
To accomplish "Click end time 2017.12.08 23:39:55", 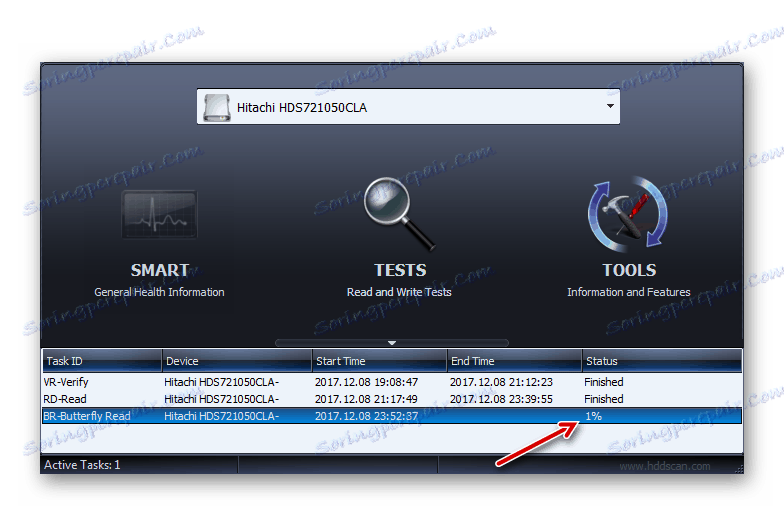I will pyautogui.click(x=501, y=399).
